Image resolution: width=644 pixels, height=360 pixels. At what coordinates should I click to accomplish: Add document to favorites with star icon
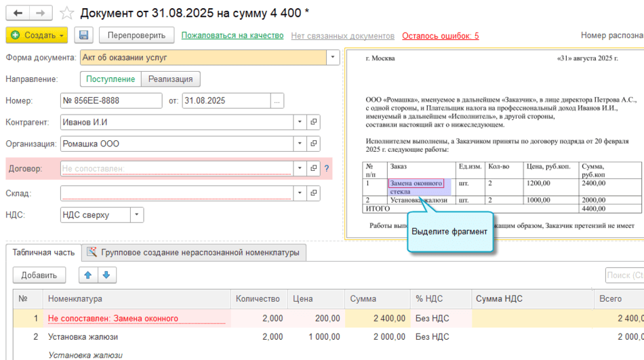point(66,14)
